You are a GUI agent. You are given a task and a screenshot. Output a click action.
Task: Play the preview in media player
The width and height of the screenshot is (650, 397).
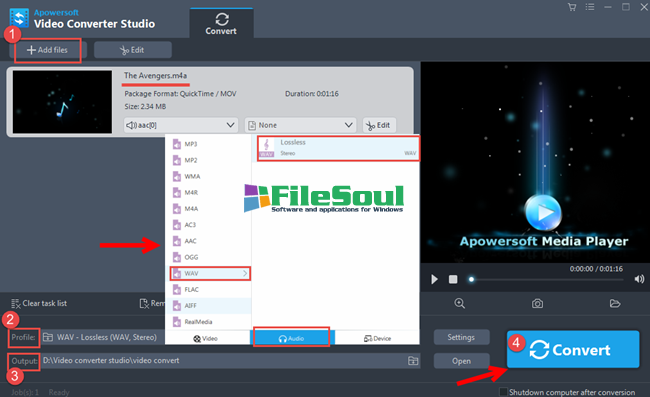point(434,279)
